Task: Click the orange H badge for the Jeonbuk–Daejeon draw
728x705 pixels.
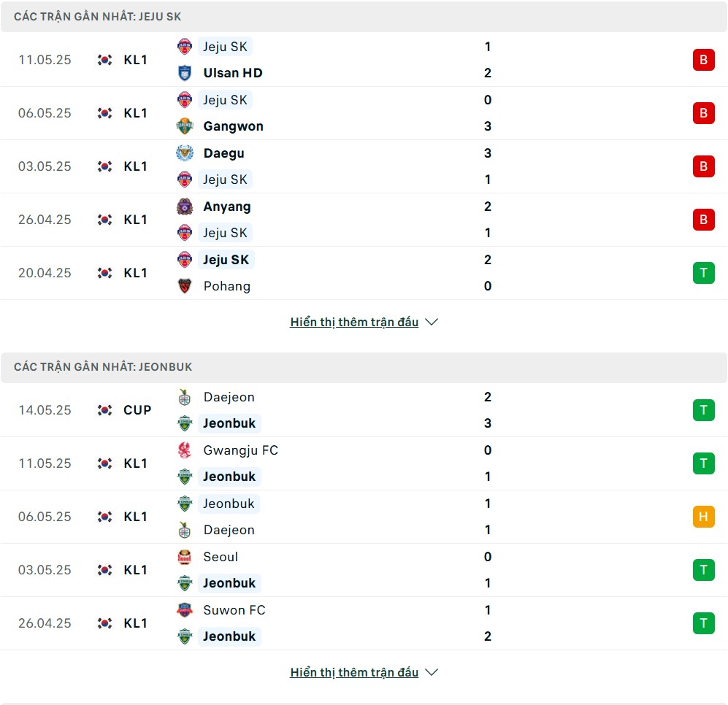Action: click(703, 517)
